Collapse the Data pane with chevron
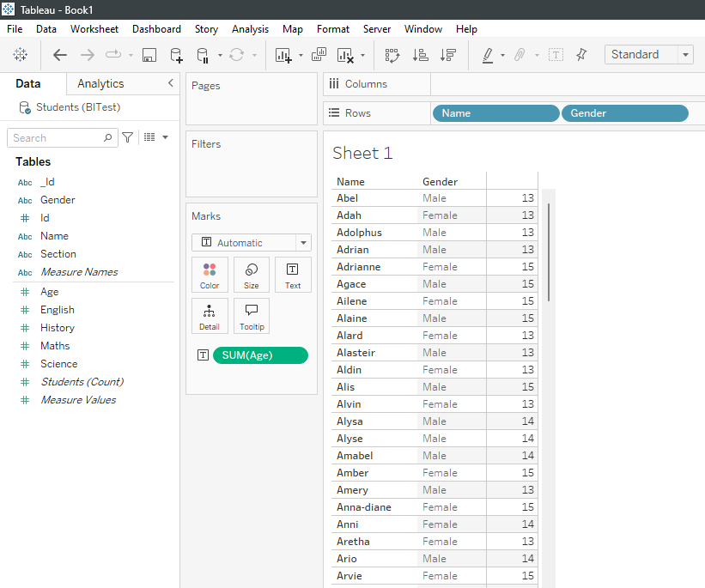The image size is (705, 588). [x=170, y=82]
